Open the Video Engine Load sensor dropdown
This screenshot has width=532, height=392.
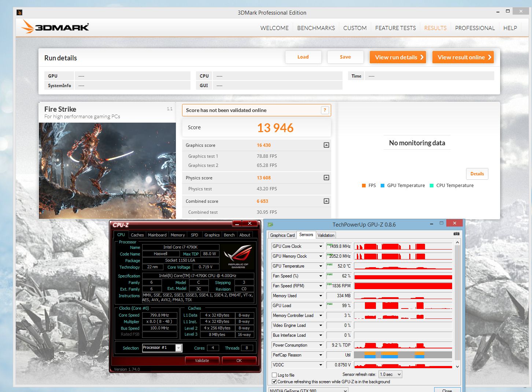point(321,325)
